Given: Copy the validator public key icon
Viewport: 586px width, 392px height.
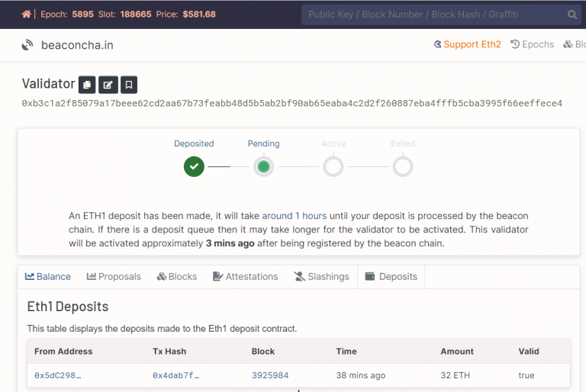Looking at the screenshot, I should (x=87, y=85).
